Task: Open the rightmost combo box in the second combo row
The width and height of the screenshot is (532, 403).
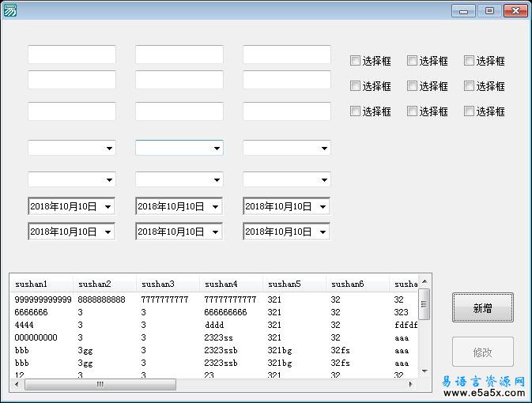Action: 323,179
